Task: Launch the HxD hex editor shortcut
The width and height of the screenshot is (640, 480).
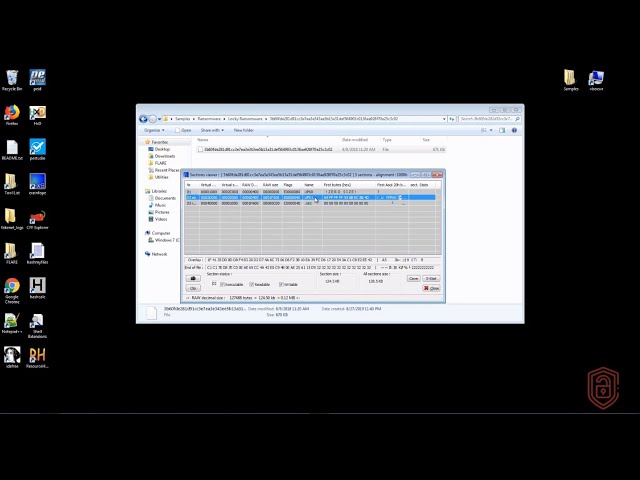Action: coord(37,115)
